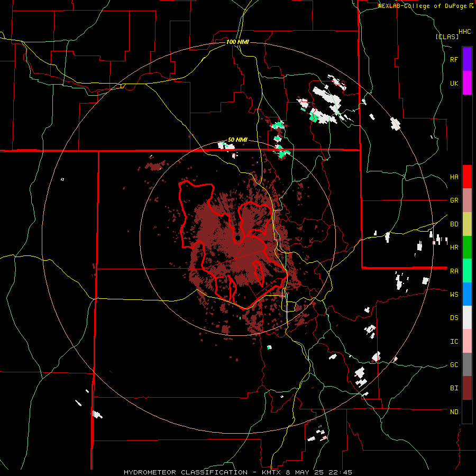The width and height of the screenshot is (476, 476).
Task: Click the IC light pink color swatch
Action: point(467,341)
